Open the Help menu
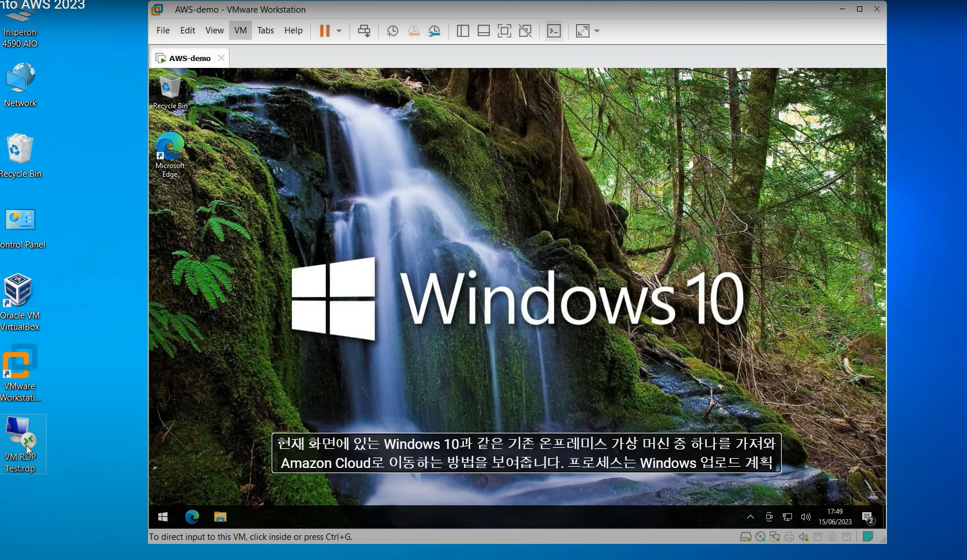The width and height of the screenshot is (967, 560). [x=293, y=31]
